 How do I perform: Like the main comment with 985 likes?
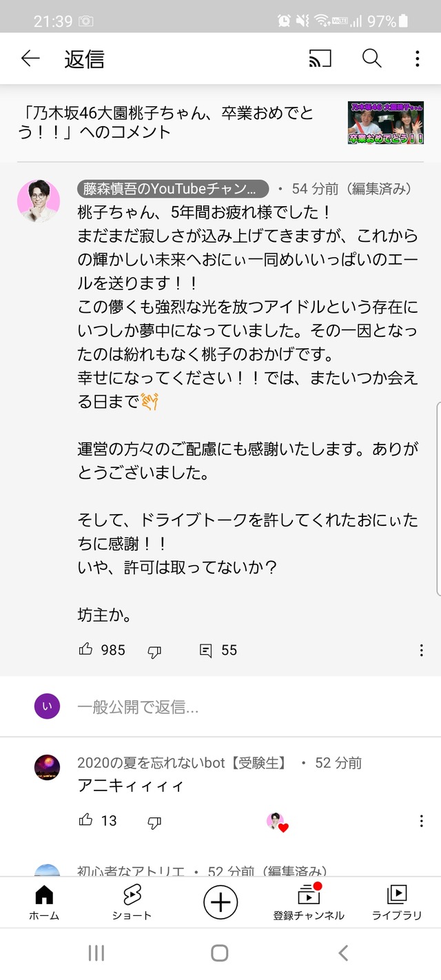click(x=85, y=649)
